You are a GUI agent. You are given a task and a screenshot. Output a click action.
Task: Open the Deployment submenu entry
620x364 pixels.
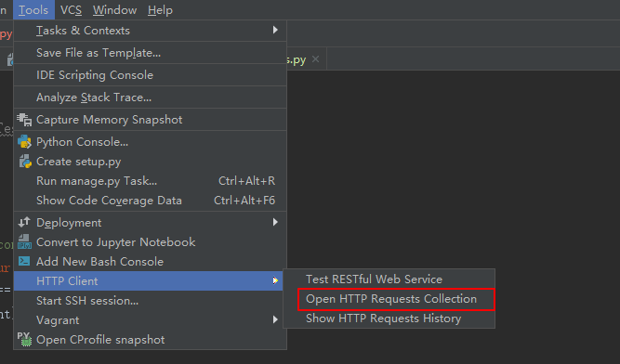[151, 222]
